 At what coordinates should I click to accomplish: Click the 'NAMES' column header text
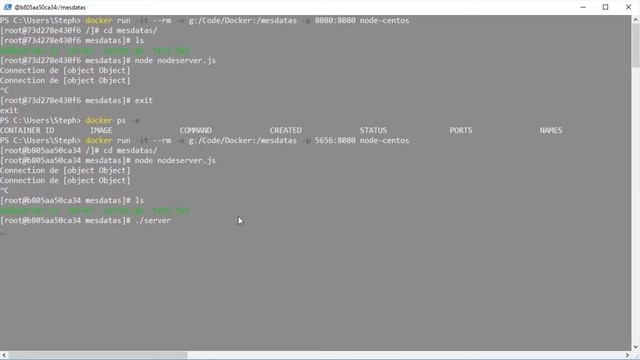click(551, 130)
